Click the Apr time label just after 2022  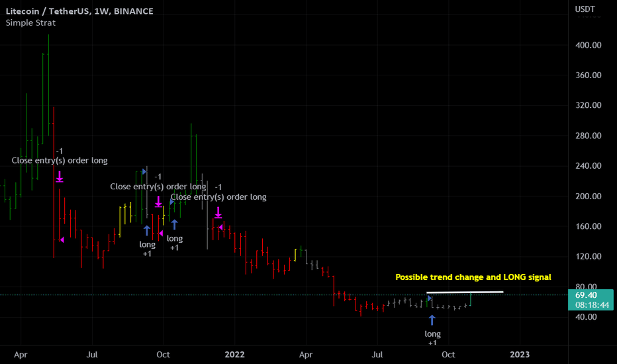(x=306, y=355)
